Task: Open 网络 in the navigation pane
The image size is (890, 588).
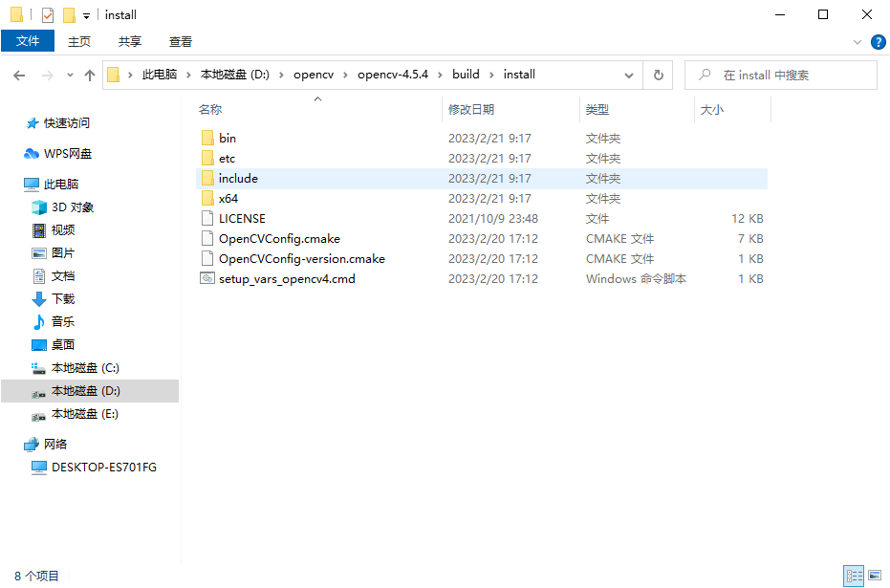Action: [55, 444]
